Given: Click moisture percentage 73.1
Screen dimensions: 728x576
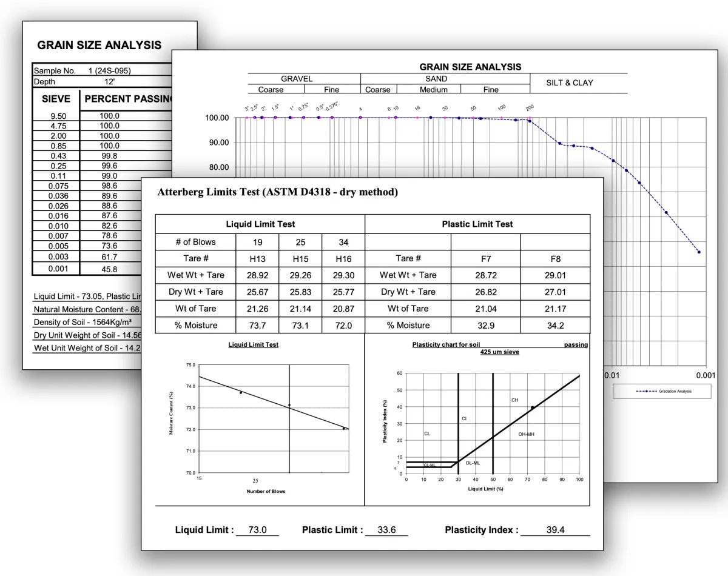Looking at the screenshot, I should tap(301, 326).
